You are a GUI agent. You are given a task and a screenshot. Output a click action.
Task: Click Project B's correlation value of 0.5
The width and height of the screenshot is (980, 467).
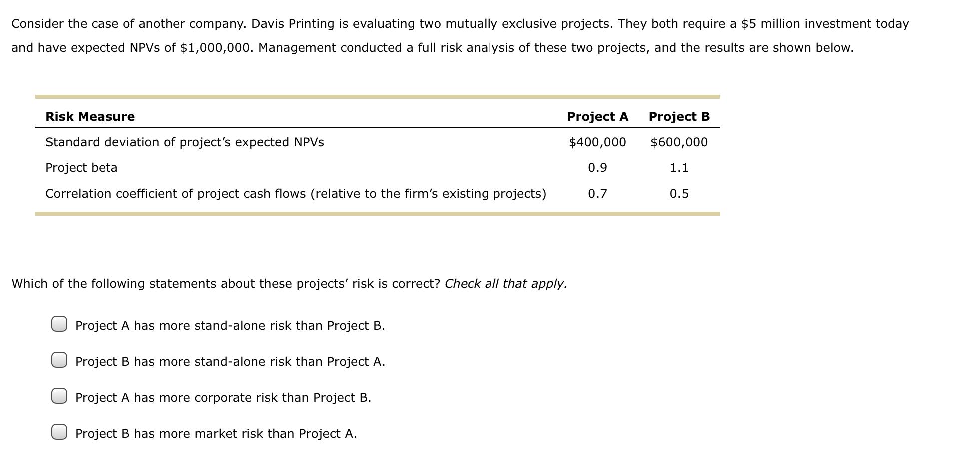click(678, 194)
